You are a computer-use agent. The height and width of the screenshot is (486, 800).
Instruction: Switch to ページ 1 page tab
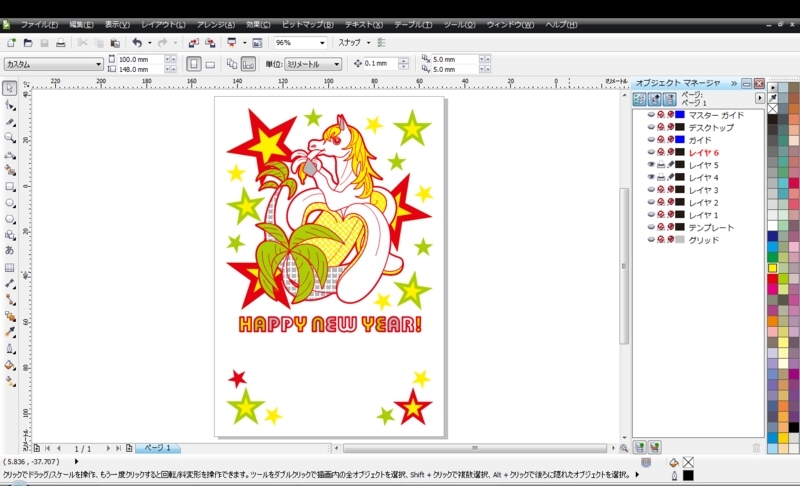pyautogui.click(x=158, y=448)
